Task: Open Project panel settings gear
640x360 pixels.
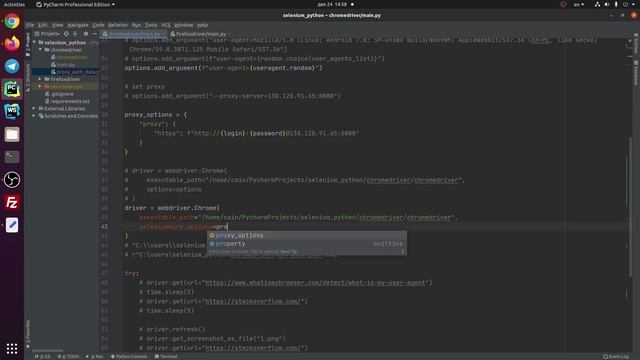Action: (x=86, y=34)
